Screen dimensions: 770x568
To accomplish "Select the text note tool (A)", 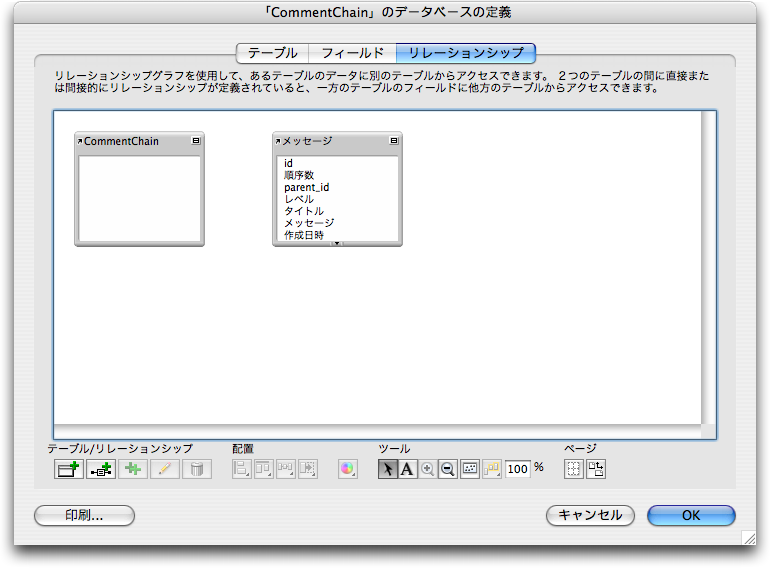I will [407, 469].
